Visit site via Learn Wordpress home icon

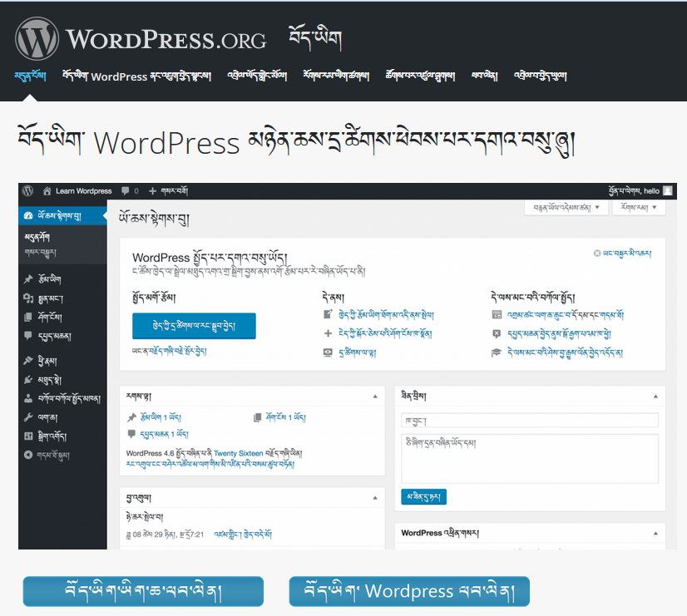click(x=47, y=191)
